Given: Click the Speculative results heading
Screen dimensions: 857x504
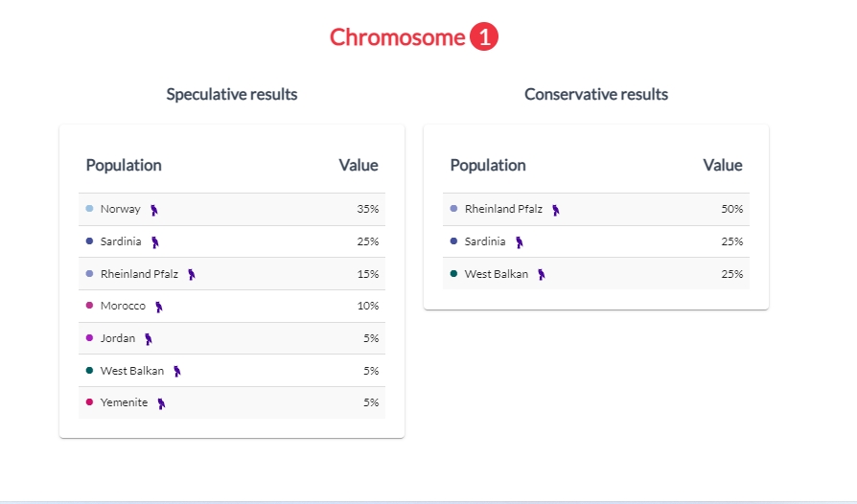Looking at the screenshot, I should (232, 94).
